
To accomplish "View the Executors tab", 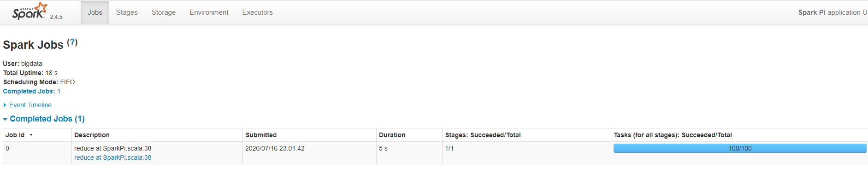I will click(x=257, y=12).
